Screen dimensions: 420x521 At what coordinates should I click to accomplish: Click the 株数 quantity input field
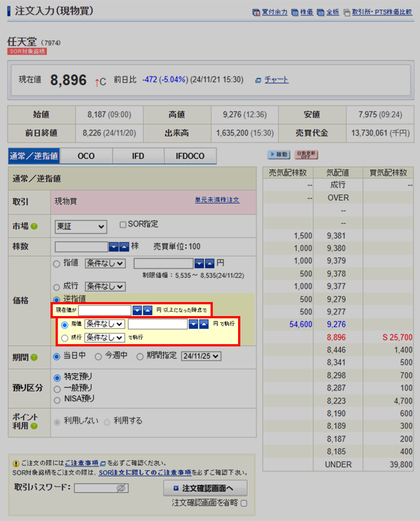pyautogui.click(x=81, y=246)
